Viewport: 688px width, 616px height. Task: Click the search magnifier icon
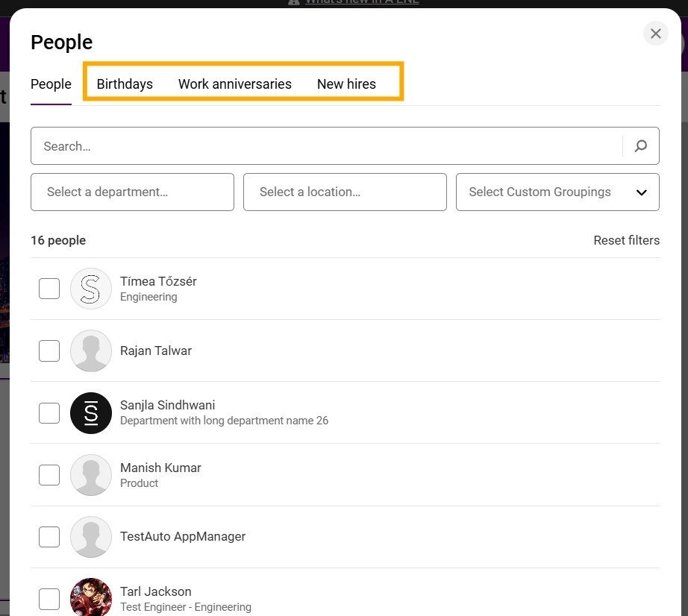click(640, 146)
